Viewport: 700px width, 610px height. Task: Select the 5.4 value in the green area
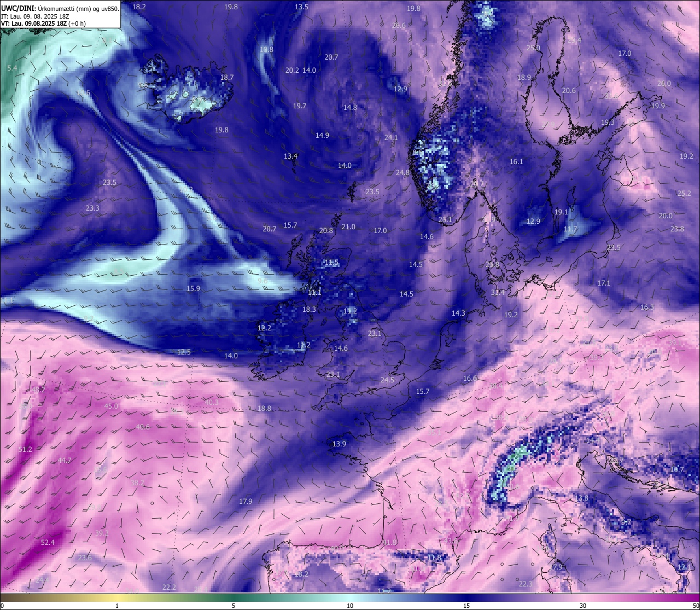12,68
